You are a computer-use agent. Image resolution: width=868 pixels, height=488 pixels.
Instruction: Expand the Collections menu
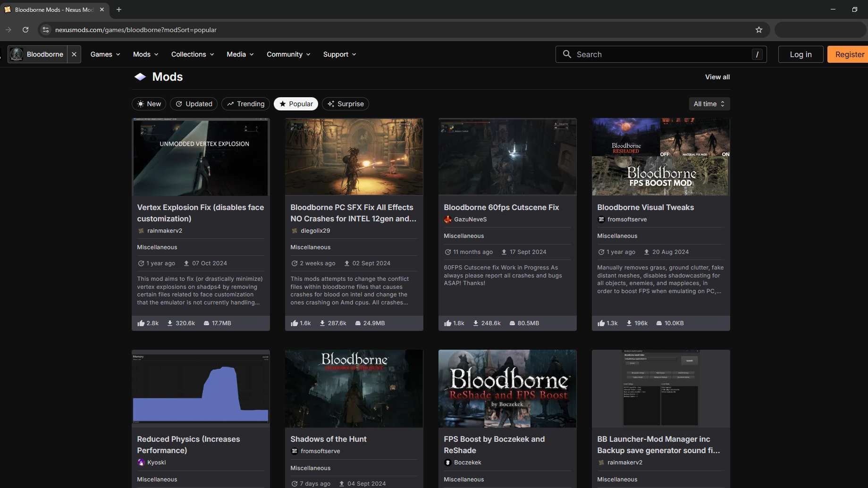pos(193,54)
